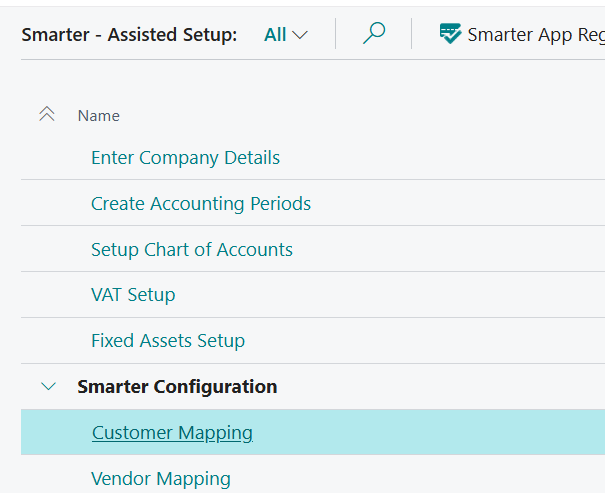The height and width of the screenshot is (493, 605).
Task: Open Create Accounting Periods
Action: 201,204
